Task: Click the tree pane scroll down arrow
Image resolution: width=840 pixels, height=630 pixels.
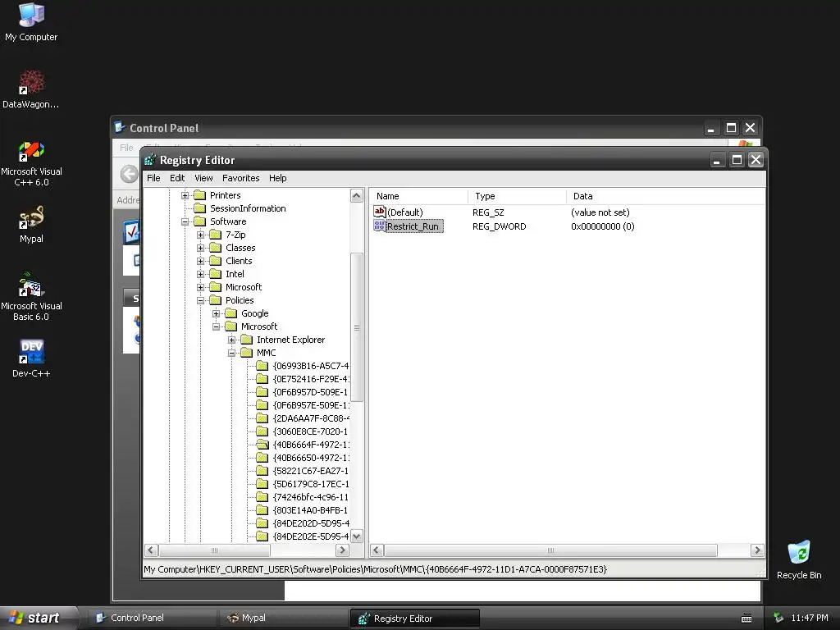Action: click(x=357, y=536)
